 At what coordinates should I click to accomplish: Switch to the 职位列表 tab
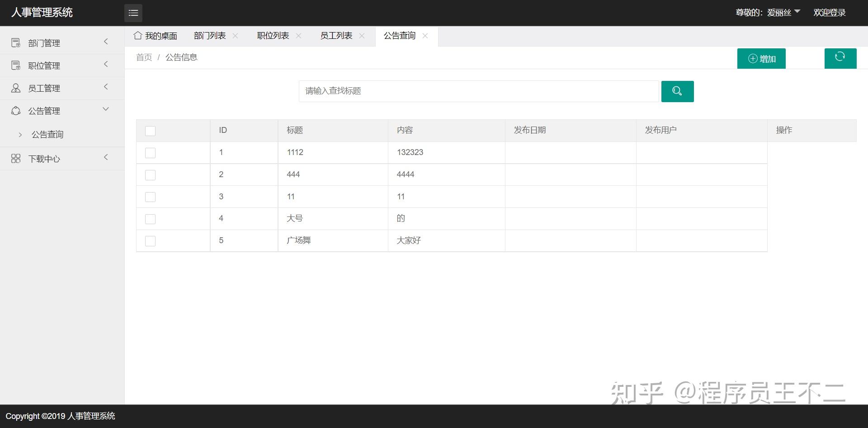click(273, 36)
